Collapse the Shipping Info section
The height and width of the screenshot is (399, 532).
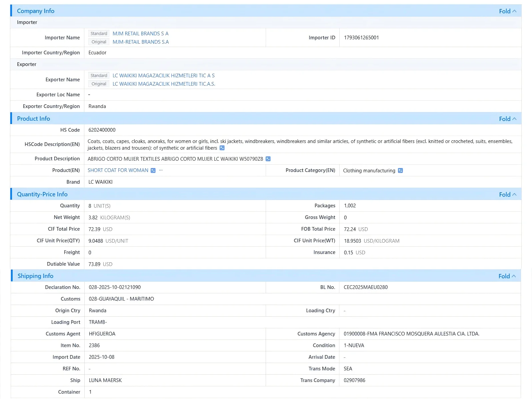tap(507, 276)
